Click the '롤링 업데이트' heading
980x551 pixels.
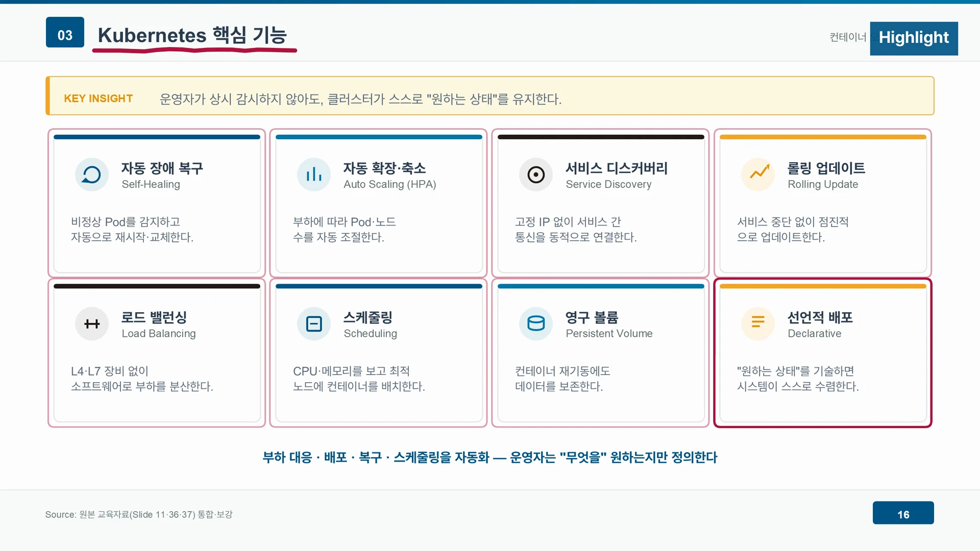826,168
